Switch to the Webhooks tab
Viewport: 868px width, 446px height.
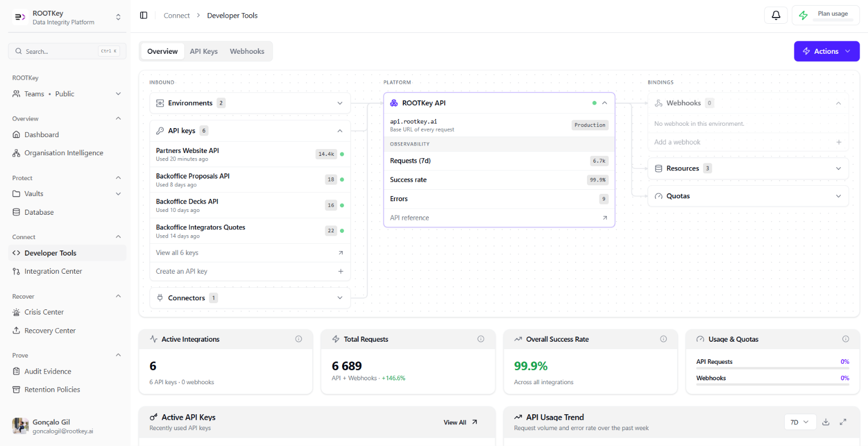click(247, 51)
